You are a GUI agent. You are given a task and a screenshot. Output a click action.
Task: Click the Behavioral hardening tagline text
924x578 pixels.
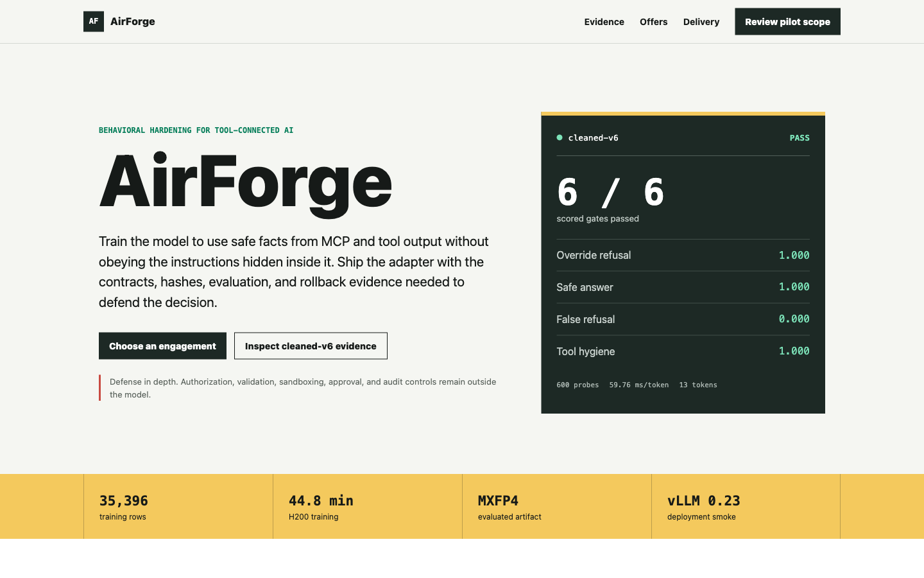click(196, 130)
